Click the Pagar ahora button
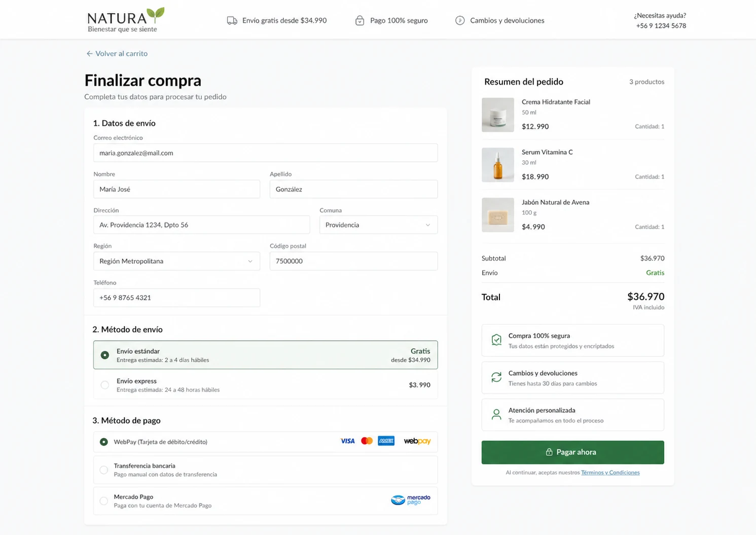 [x=572, y=452]
